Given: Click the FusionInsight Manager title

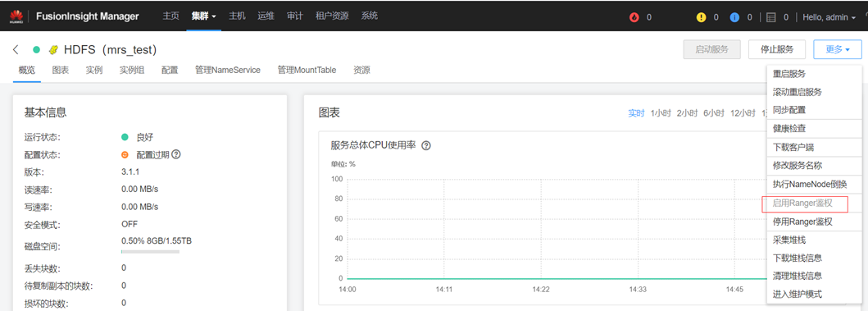Looking at the screenshot, I should 88,16.
